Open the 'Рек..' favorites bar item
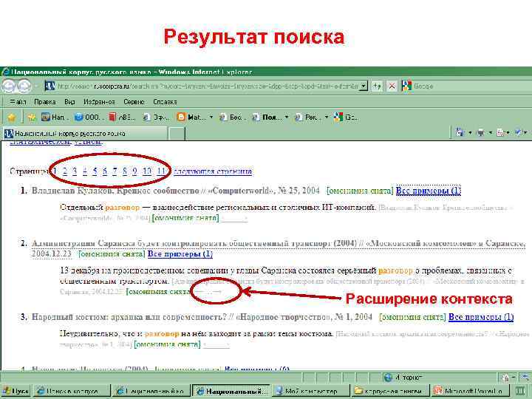 point(307,117)
